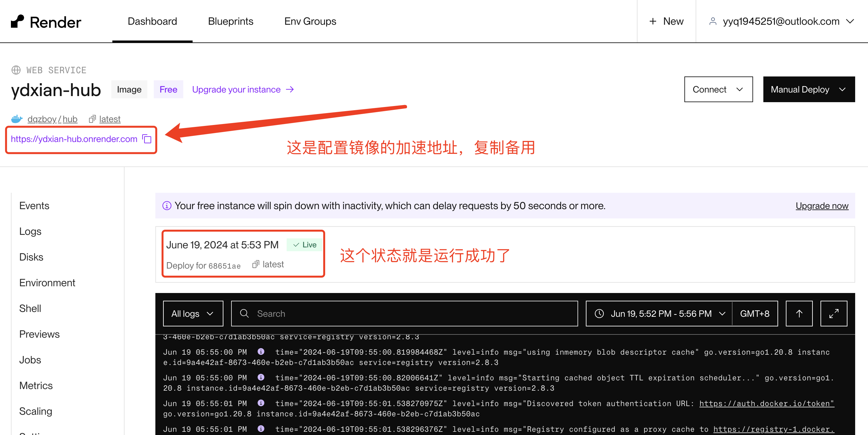Click the copy icon in the deploy card

click(x=256, y=264)
